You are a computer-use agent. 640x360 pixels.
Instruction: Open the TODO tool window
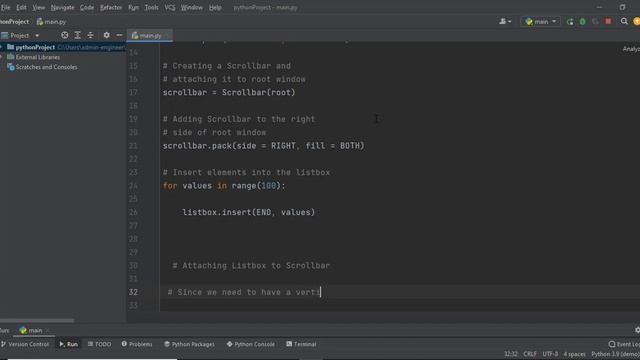click(x=99, y=344)
